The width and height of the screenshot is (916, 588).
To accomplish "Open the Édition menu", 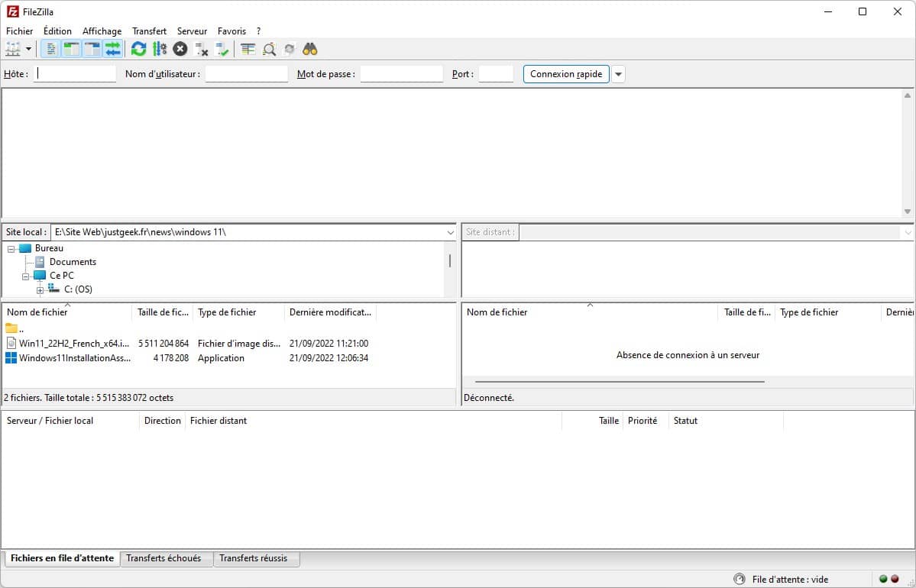I will coord(57,31).
